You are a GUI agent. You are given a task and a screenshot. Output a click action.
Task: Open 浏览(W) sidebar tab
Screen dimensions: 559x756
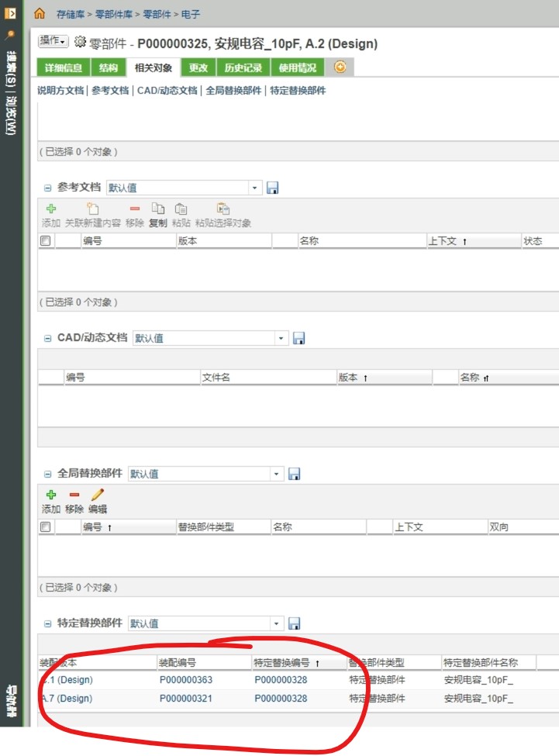(11, 115)
